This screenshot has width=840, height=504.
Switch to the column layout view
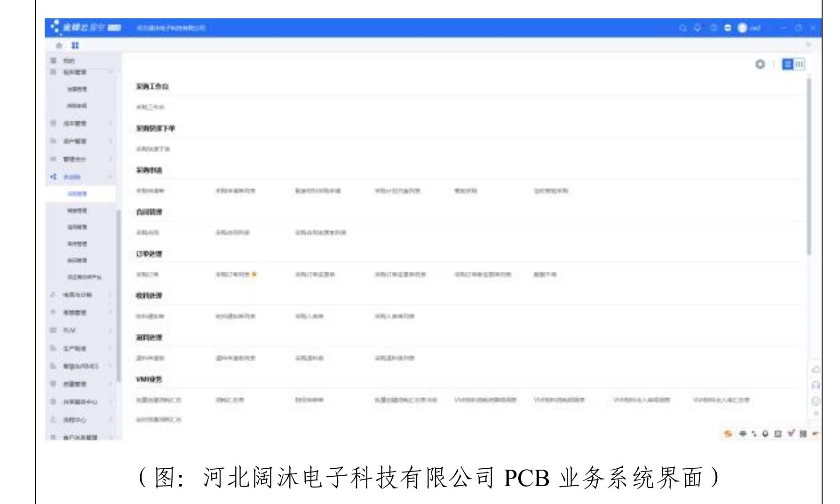(x=799, y=64)
